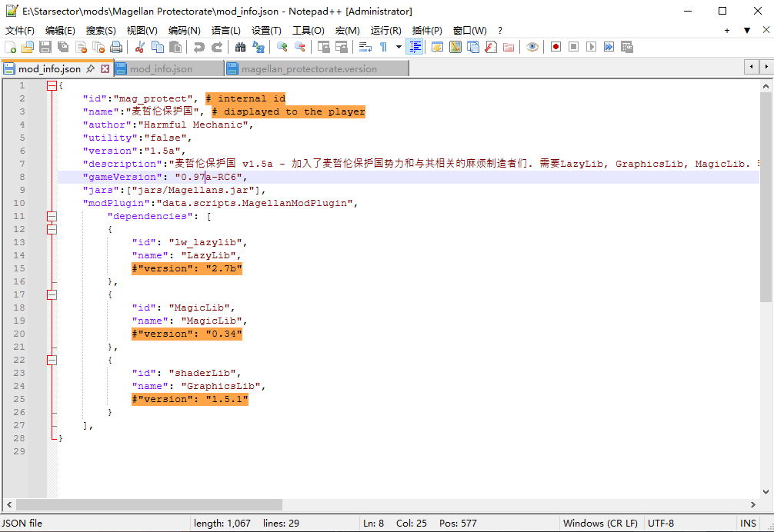Viewport: 774px width, 532px height.
Task: Toggle word wrap in the toolbar
Action: click(365, 47)
